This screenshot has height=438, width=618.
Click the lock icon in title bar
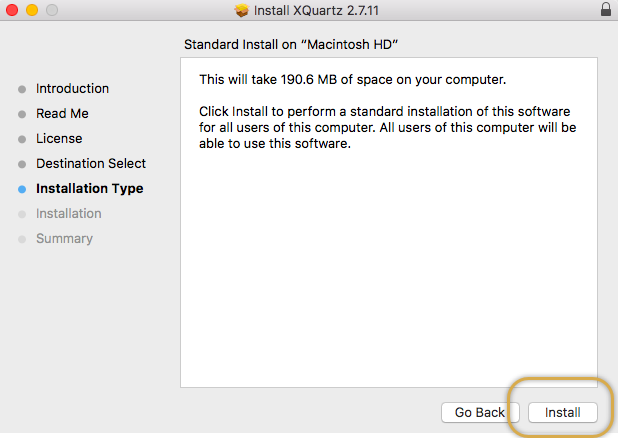(605, 10)
